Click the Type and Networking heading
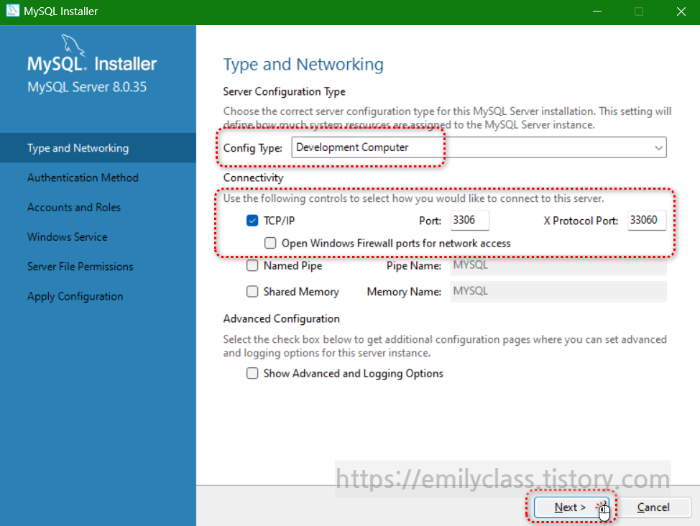700x526 pixels. 303,65
